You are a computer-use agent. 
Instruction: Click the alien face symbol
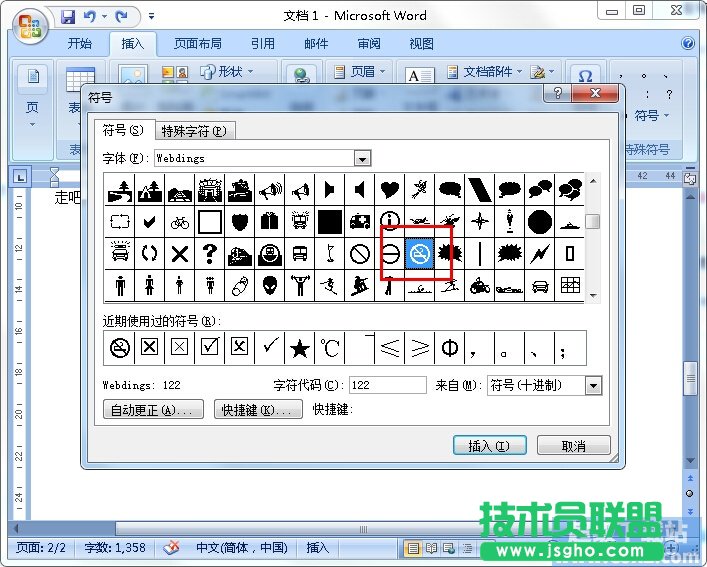tap(270, 286)
